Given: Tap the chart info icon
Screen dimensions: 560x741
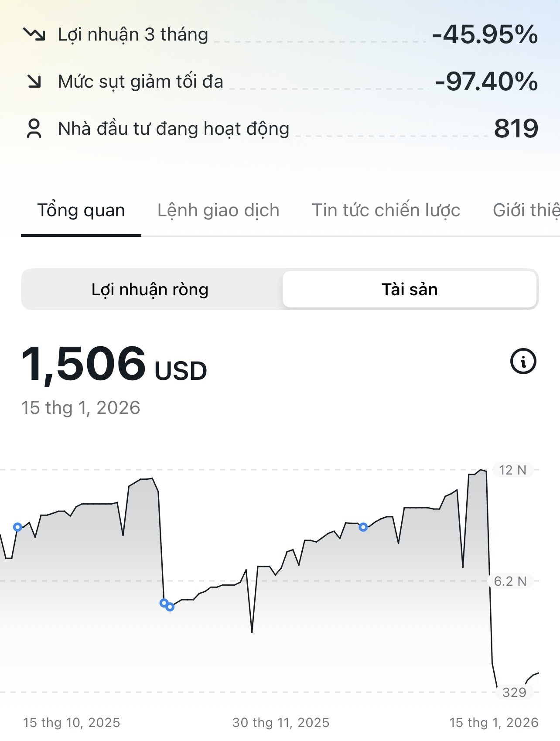Looking at the screenshot, I should point(523,361).
